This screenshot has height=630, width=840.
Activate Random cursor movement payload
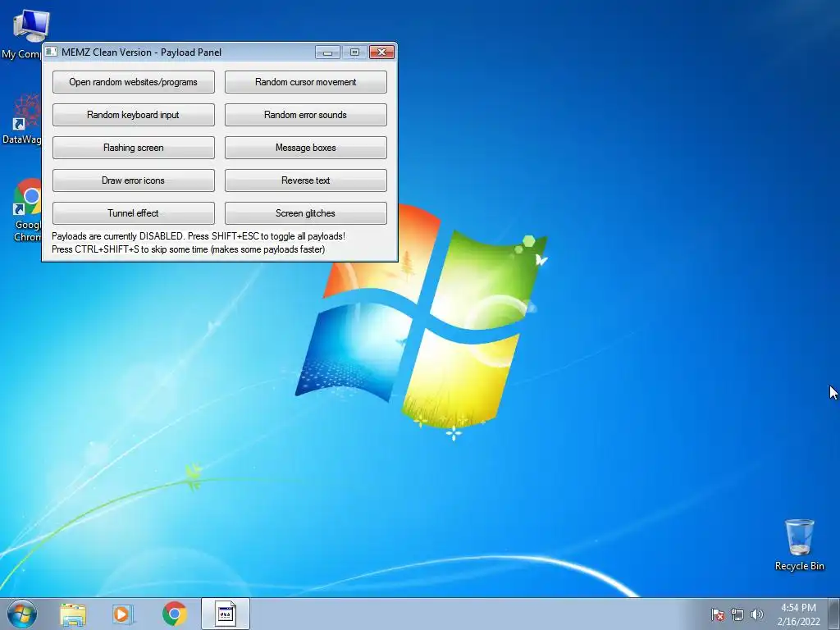pos(305,82)
